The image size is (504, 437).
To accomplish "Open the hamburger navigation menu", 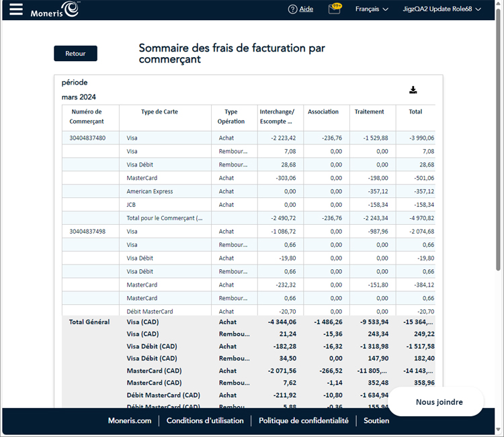I will 15,9.
